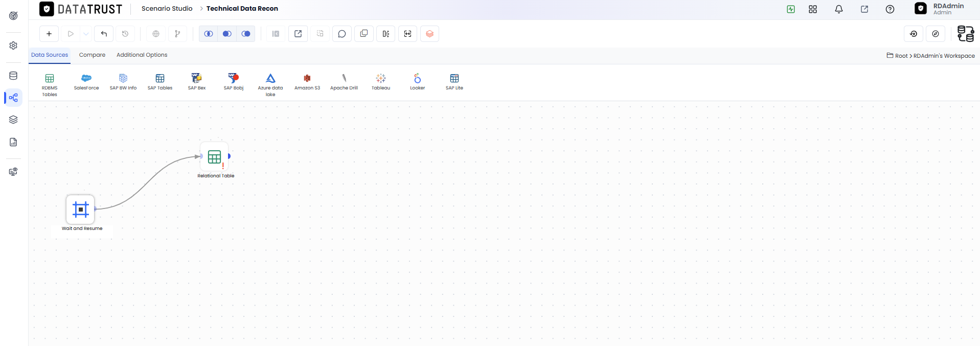Click the plus add button in toolbar
Screen dimensions: 980x346
[49, 34]
